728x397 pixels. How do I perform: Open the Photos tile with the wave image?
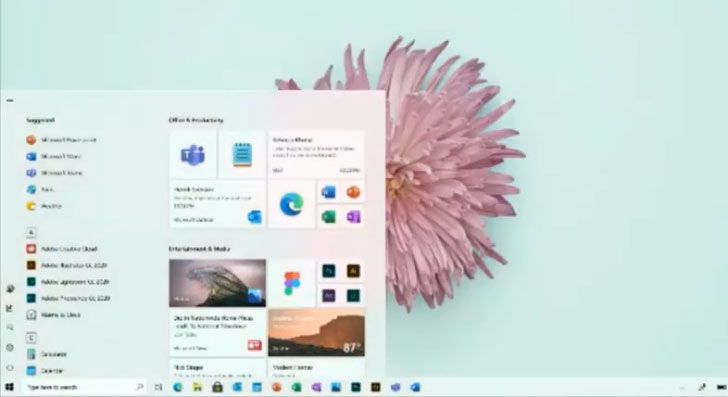(217, 283)
